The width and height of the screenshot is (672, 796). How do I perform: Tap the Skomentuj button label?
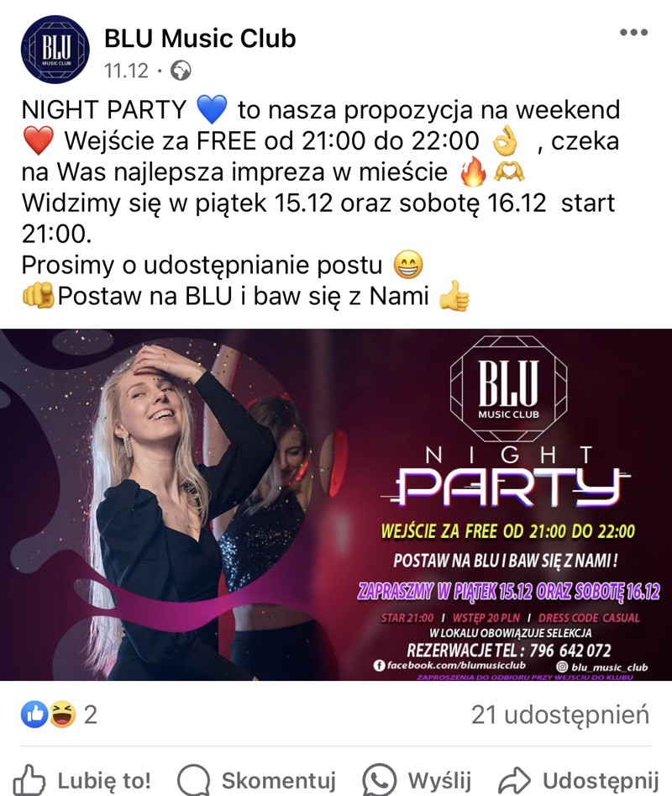278,780
